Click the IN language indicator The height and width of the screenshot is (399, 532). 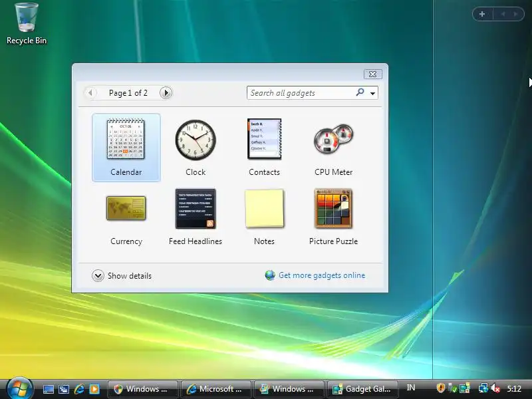[x=410, y=388]
